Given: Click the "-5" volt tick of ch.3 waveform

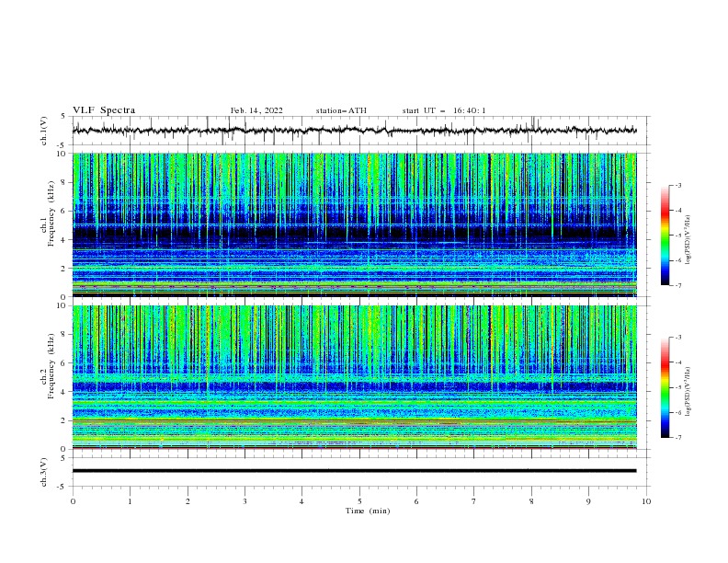Looking at the screenshot, I should click(63, 487).
